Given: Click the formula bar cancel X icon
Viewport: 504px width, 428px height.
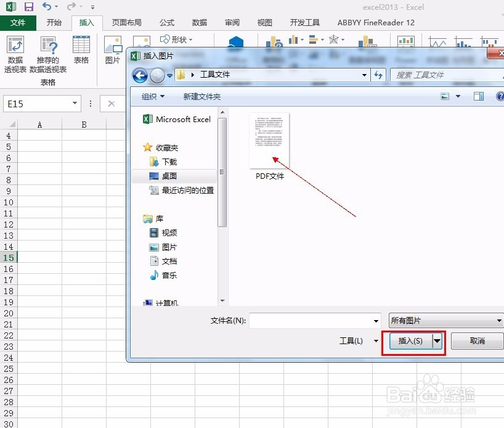Looking at the screenshot, I should coord(112,104).
